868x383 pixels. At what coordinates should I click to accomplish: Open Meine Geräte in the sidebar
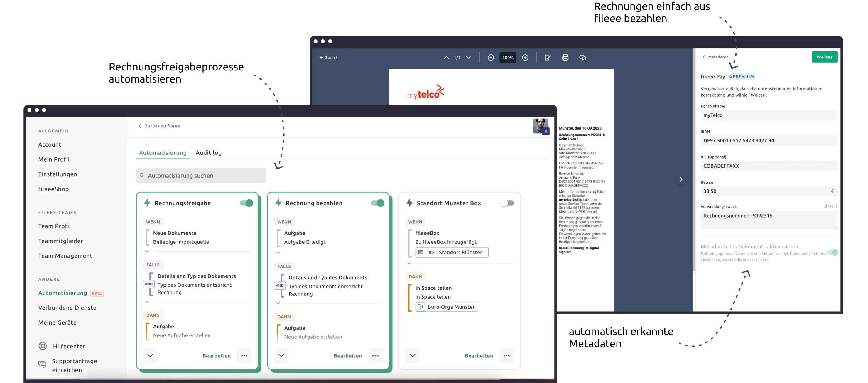point(57,322)
